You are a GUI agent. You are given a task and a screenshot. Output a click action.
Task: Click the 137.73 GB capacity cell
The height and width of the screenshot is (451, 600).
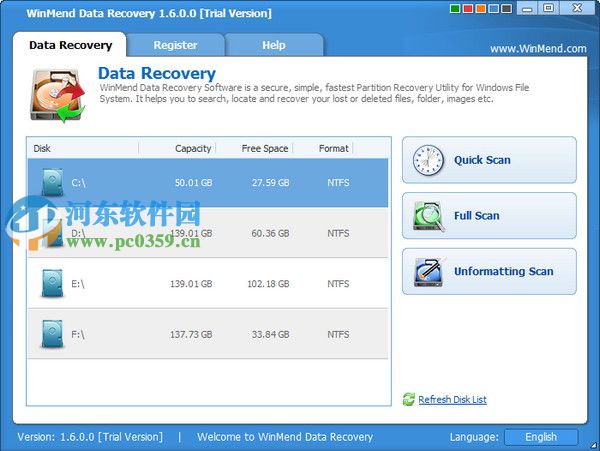(191, 334)
